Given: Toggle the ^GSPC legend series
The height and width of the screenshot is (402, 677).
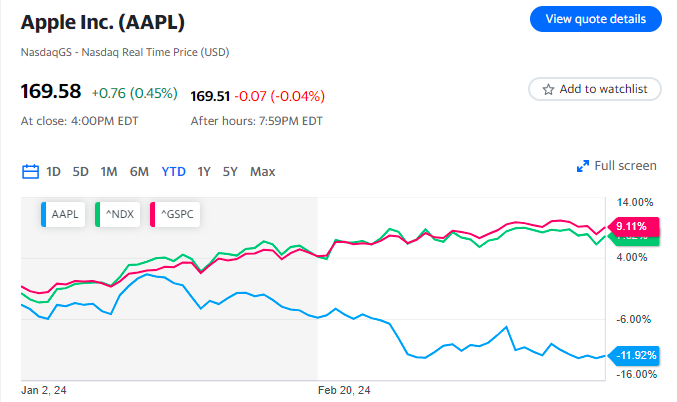Looking at the screenshot, I should click(175, 212).
